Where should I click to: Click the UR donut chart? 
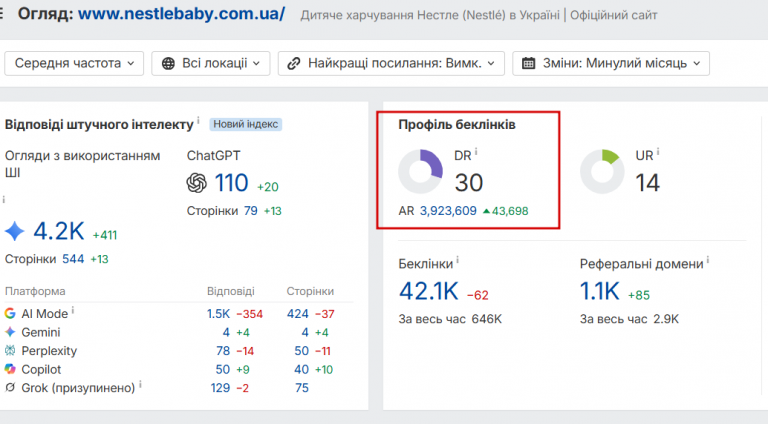coord(602,172)
